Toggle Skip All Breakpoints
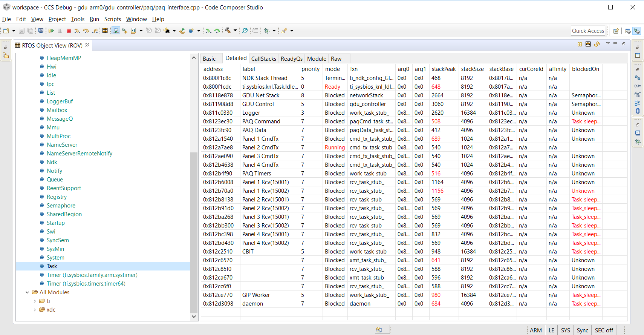This screenshot has height=335, width=644. (x=245, y=31)
